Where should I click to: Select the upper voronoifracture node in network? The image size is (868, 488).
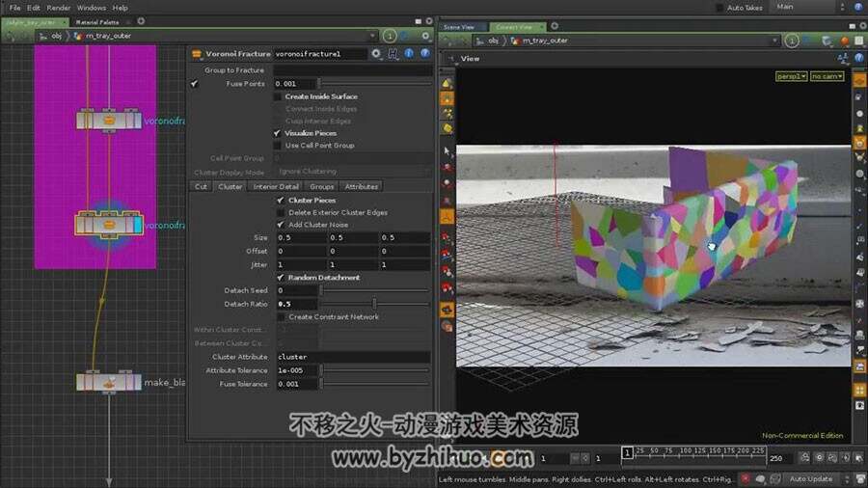click(109, 120)
